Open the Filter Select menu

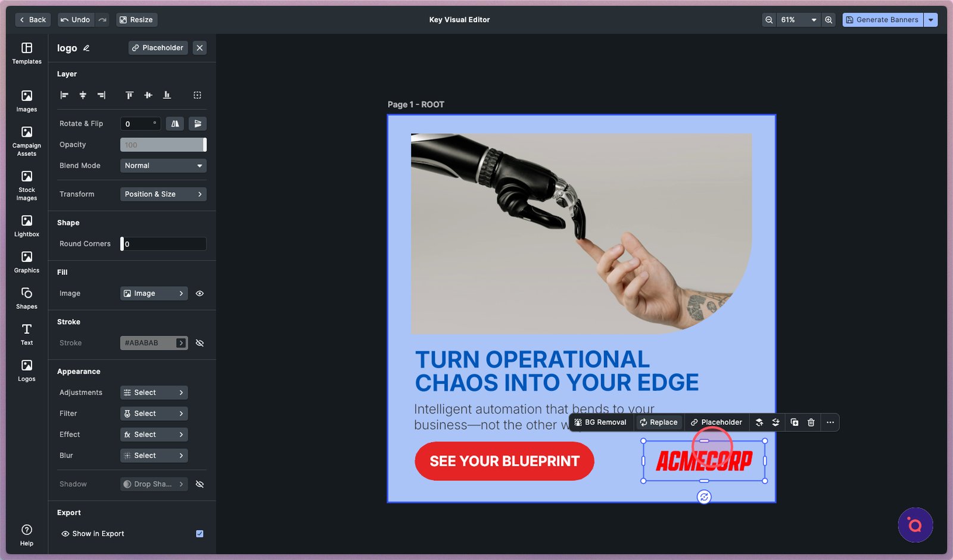pos(154,414)
